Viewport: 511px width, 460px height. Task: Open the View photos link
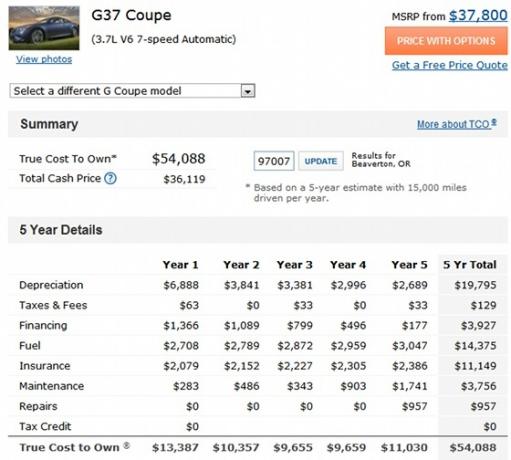pyautogui.click(x=44, y=59)
